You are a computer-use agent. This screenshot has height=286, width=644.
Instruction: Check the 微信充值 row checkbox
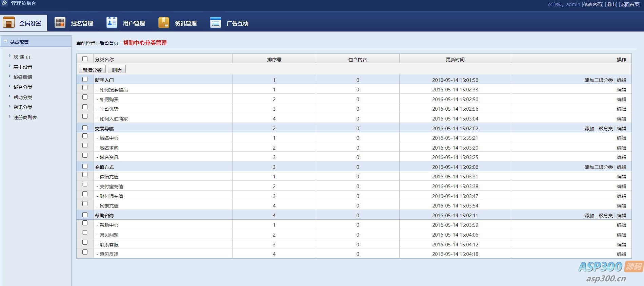pos(85,175)
